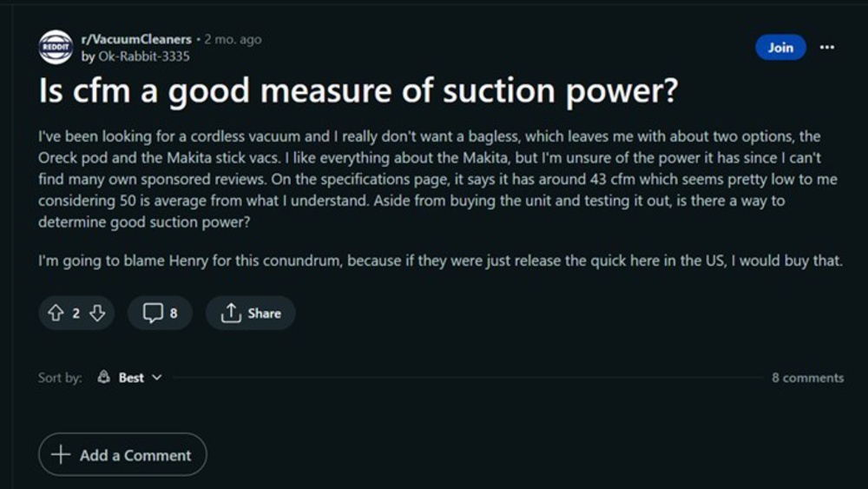Click the r/VacuumCleaners subreddit avatar
This screenshot has width=868, height=489.
(56, 47)
